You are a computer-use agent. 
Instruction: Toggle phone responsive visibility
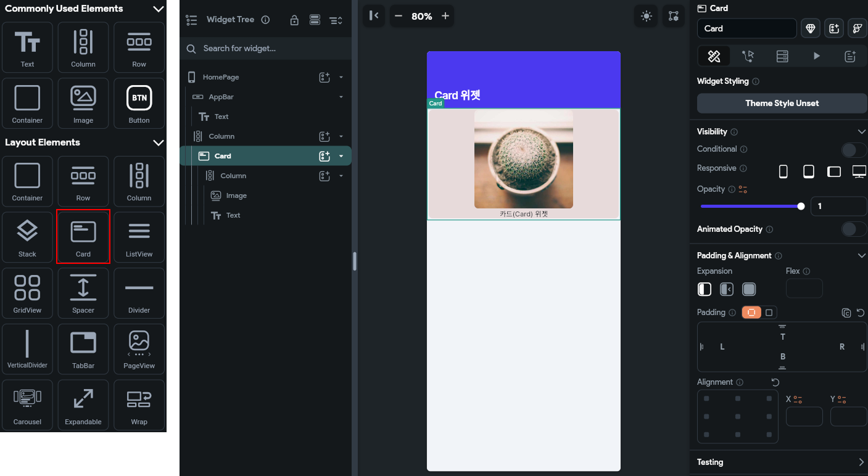click(x=783, y=171)
